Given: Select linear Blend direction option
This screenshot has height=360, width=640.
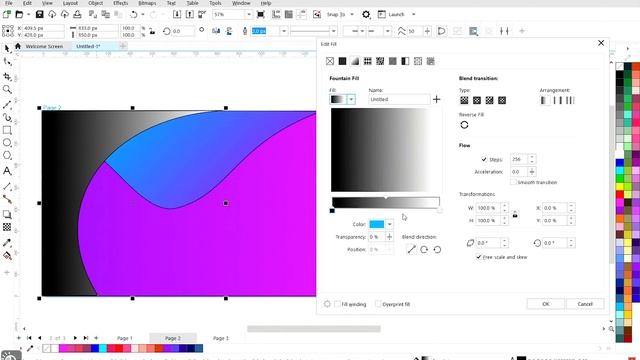Looking at the screenshot, I should tap(411, 249).
